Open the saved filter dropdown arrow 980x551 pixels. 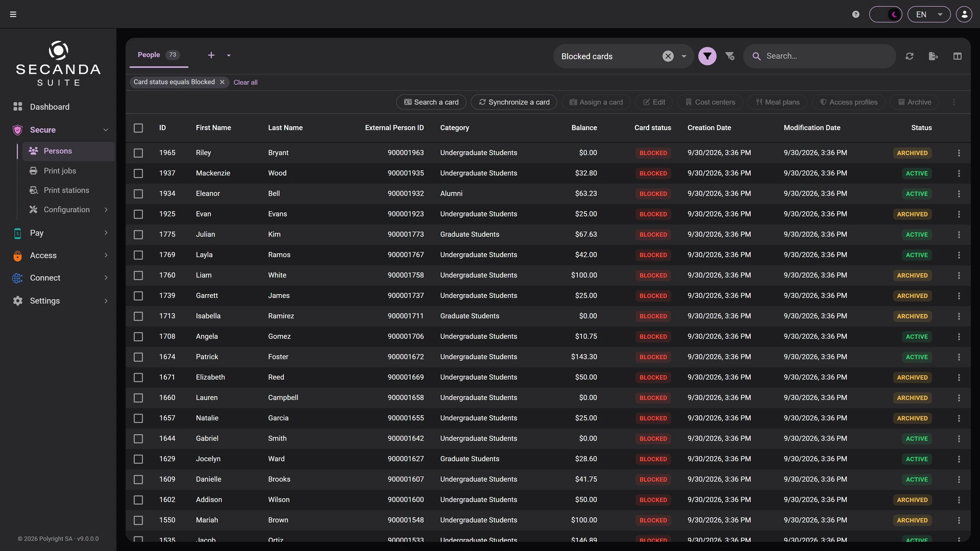(684, 56)
